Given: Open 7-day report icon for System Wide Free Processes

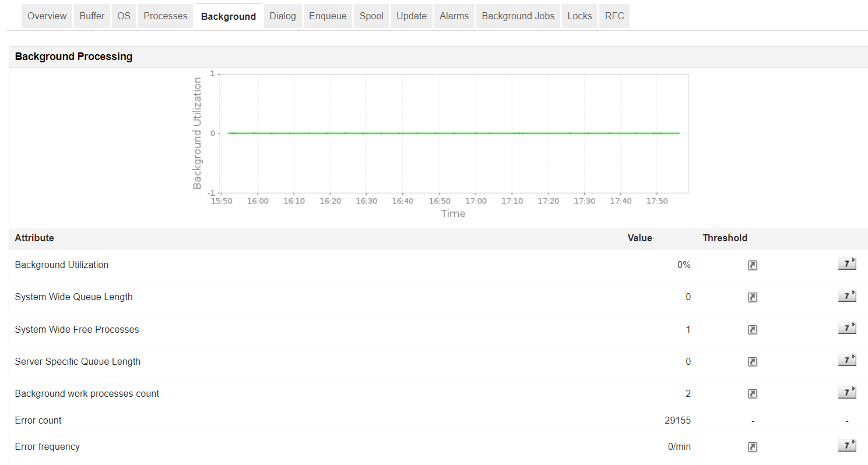Looking at the screenshot, I should click(845, 327).
